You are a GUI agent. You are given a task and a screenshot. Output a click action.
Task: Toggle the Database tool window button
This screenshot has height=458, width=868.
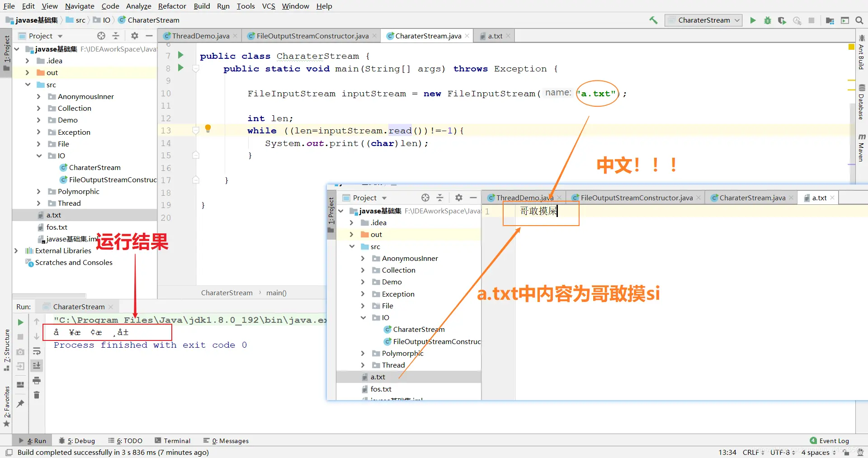point(861,102)
